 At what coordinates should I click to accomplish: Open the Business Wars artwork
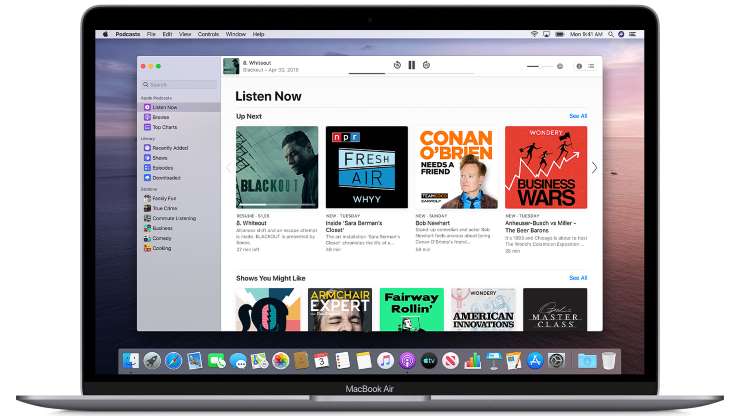coord(546,167)
